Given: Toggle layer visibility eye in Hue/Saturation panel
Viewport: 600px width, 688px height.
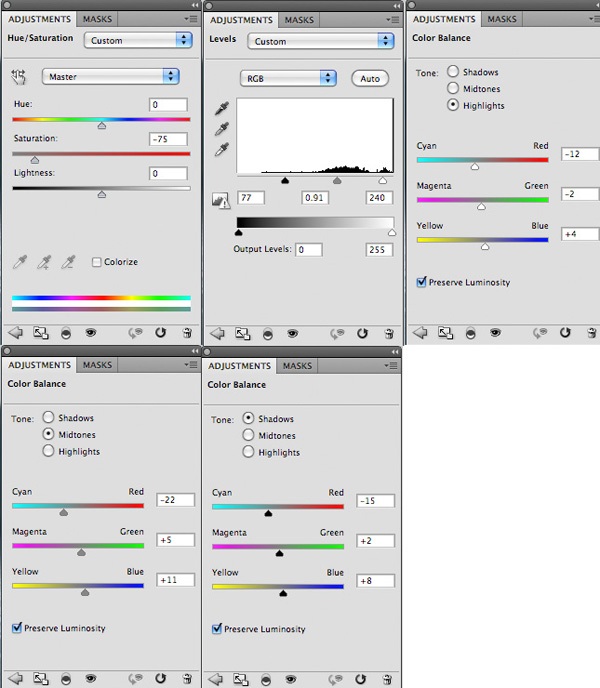Looking at the screenshot, I should [91, 333].
